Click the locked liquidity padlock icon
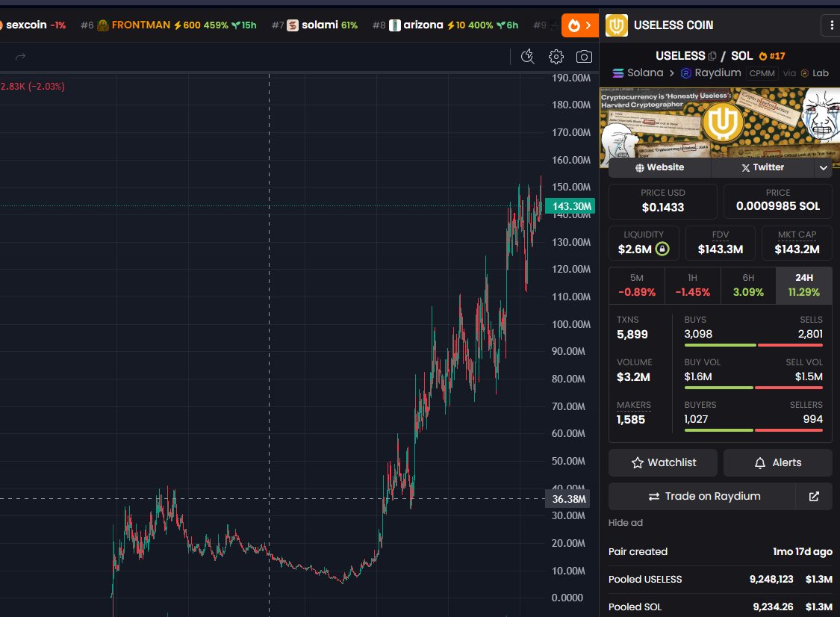Screen dimensions: 840x617 [662, 249]
